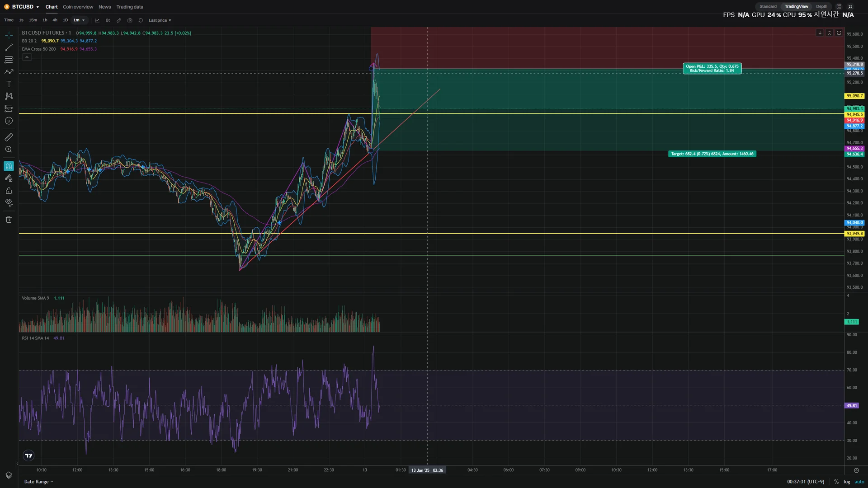Viewport: 868px width, 488px height.
Task: Open the 1m interval dropdown
Action: pyautogui.click(x=79, y=20)
